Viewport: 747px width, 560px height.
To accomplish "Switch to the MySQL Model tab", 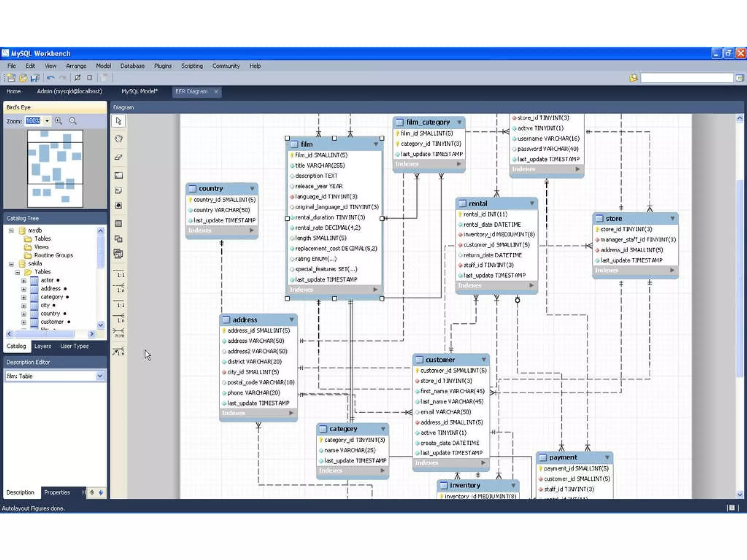I will tap(139, 91).
